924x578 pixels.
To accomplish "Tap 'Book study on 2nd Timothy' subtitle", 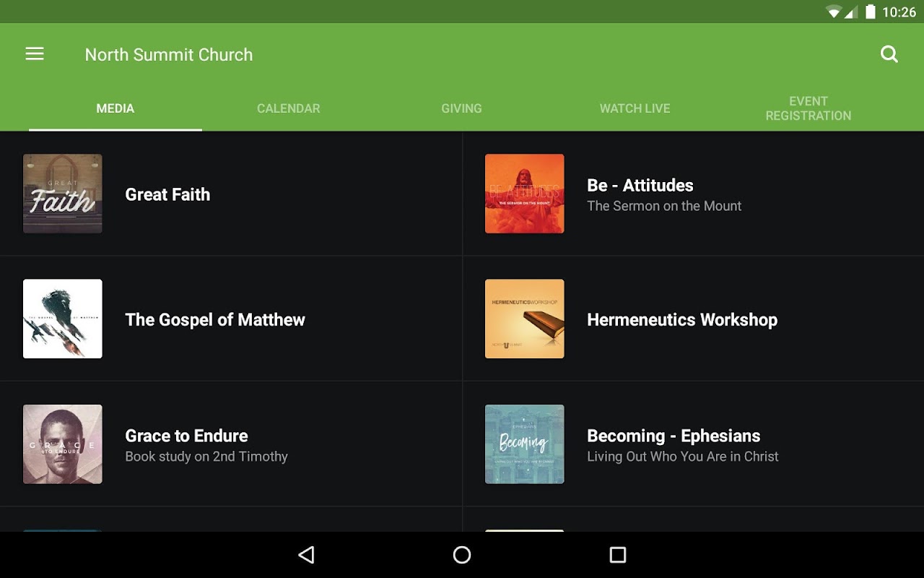I will pos(206,457).
